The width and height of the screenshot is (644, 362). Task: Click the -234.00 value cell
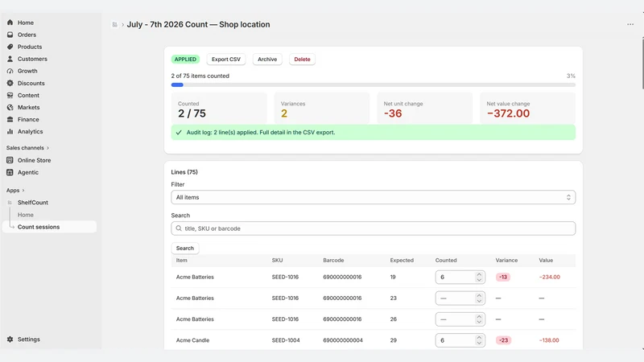click(x=550, y=277)
